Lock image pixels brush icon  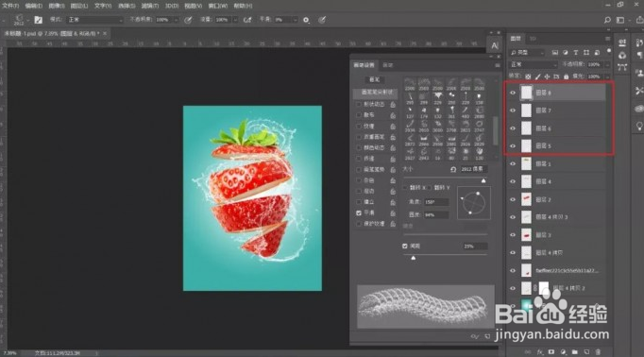click(x=537, y=76)
